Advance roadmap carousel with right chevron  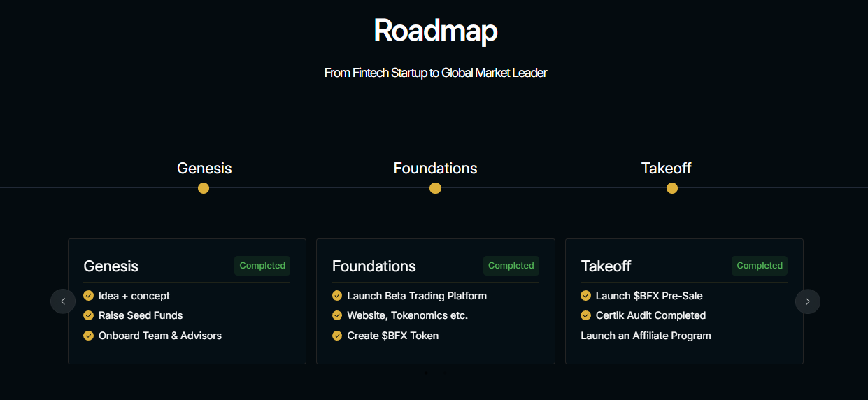click(807, 301)
